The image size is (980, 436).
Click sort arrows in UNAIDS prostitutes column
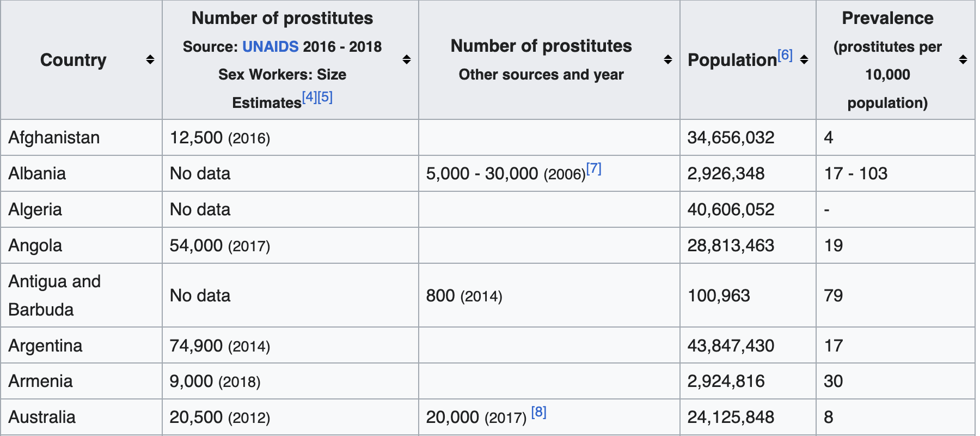tap(406, 60)
